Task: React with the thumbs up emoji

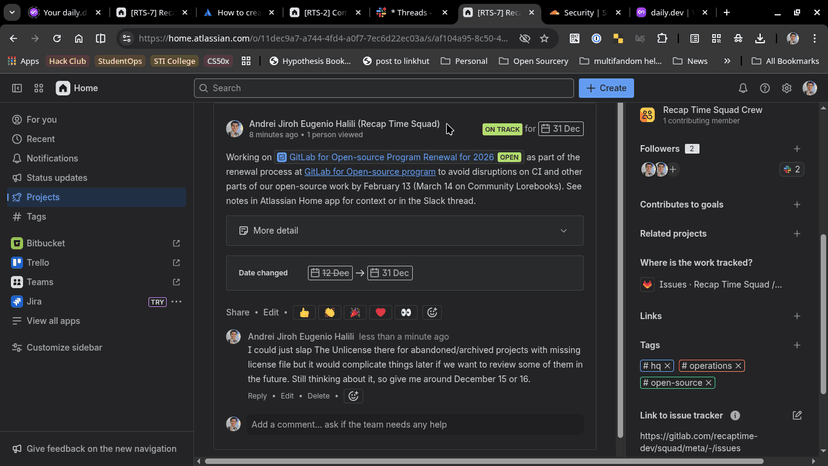Action: (304, 312)
